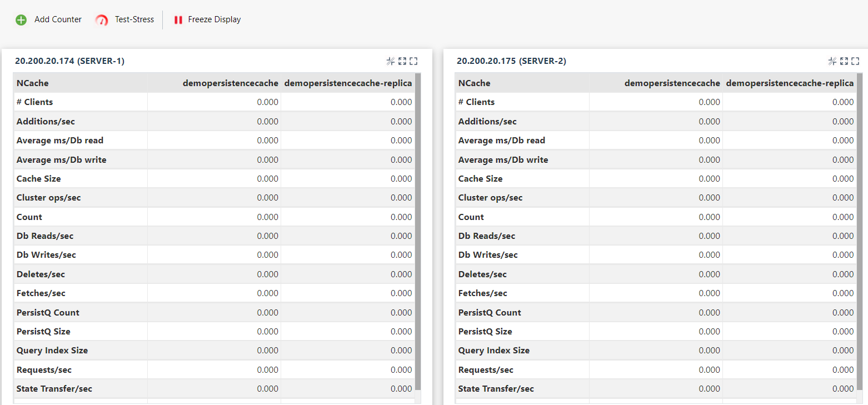Select Deletes/sec row in SERVER-2
This screenshot has height=405, width=868.
[x=656, y=274]
